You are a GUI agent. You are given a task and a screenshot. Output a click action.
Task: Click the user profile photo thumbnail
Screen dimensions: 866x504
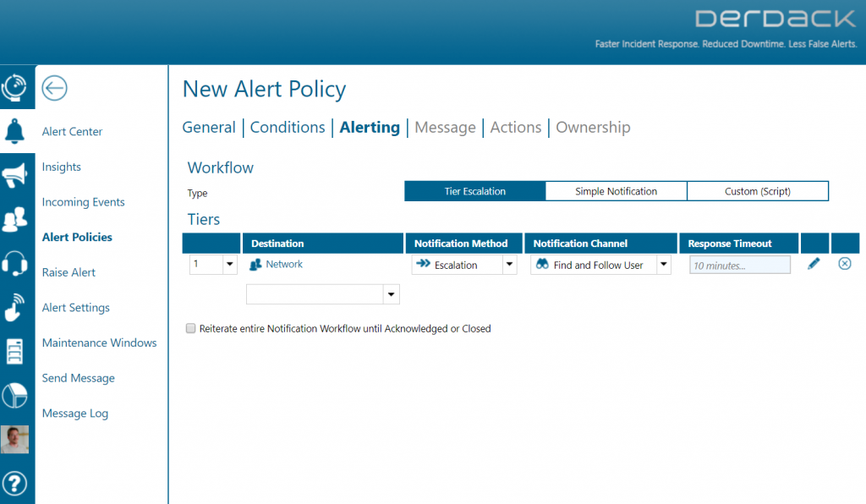(x=15, y=440)
